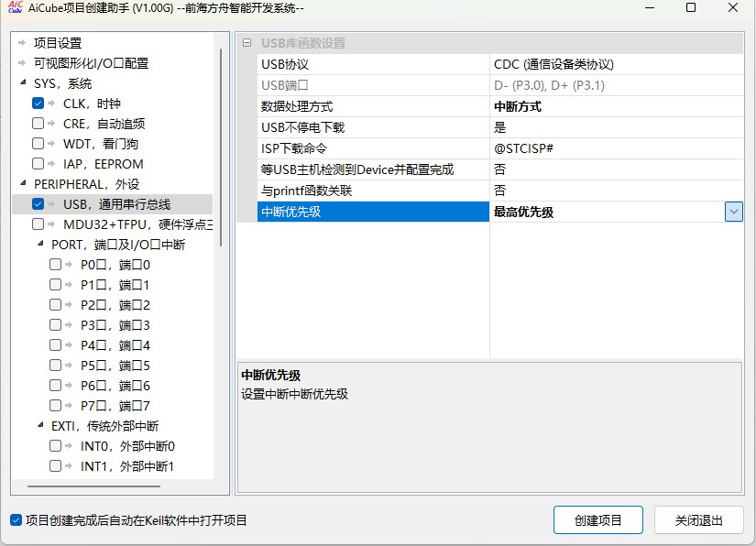Select the CLK, 时钟 tree item
Image resolution: width=756 pixels, height=546 pixels.
(x=92, y=104)
